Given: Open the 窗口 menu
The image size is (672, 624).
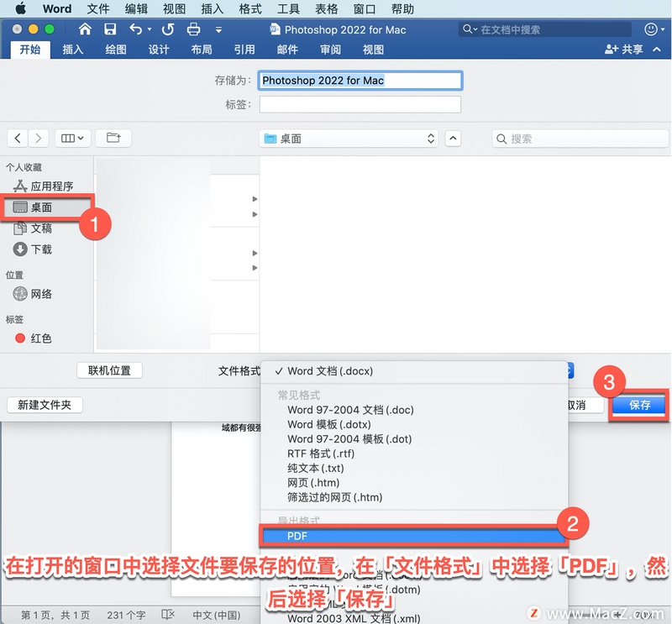Looking at the screenshot, I should pyautogui.click(x=365, y=8).
